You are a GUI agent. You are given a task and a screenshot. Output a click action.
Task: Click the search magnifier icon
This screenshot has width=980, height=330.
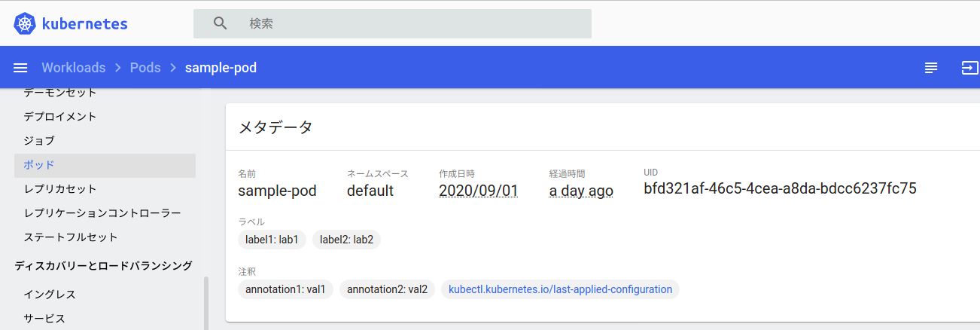(221, 23)
